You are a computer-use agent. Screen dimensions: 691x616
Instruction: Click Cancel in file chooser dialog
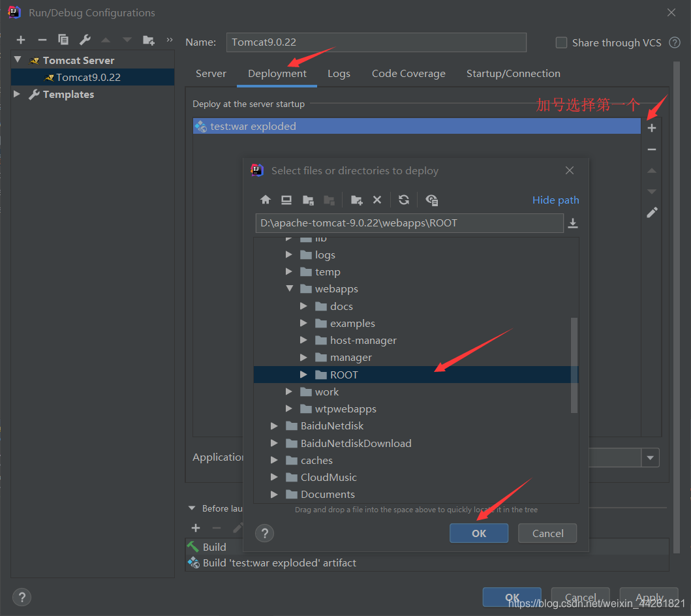click(x=548, y=534)
